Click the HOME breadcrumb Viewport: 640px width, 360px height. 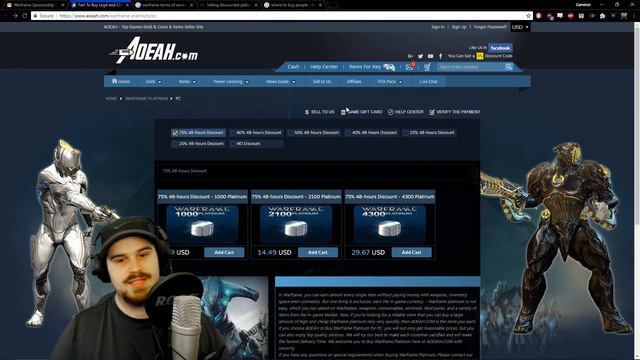point(111,98)
